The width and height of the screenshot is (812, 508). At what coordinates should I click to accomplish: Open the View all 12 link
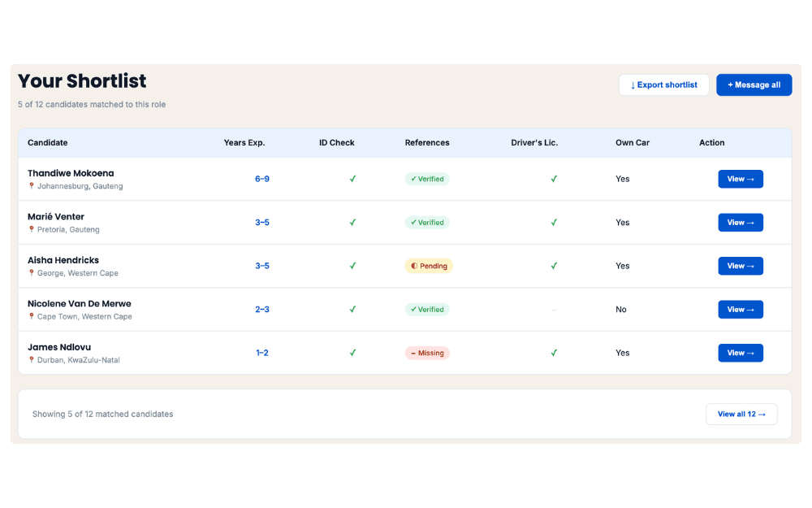741,415
